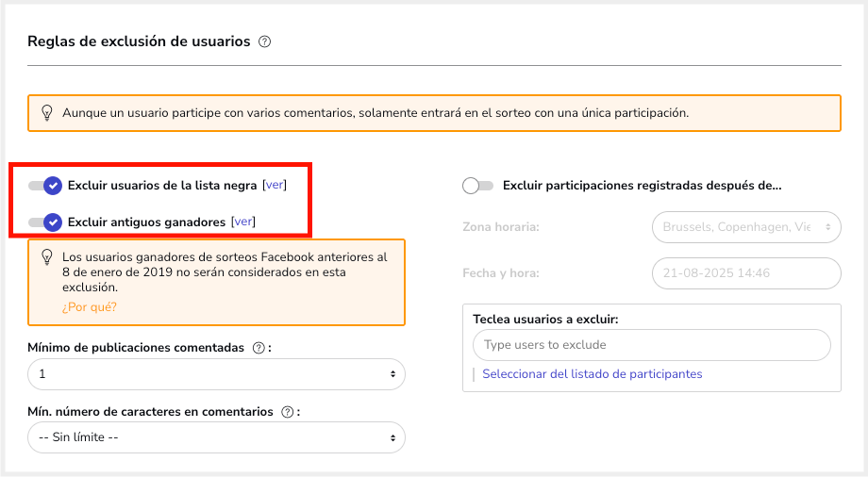This screenshot has height=477, width=868.
Task: Expand the Sin límite characters dropdown
Action: point(216,437)
